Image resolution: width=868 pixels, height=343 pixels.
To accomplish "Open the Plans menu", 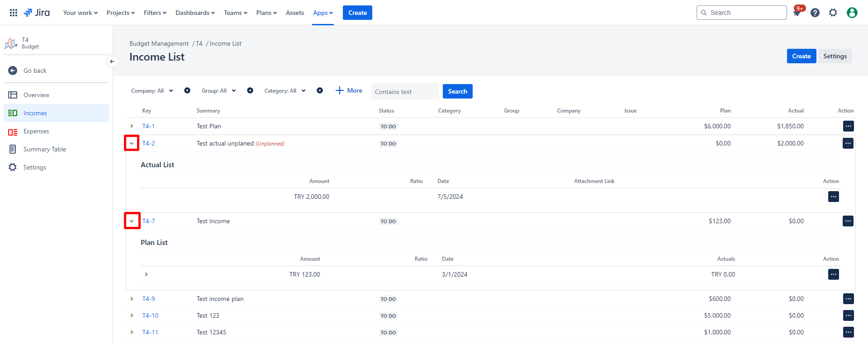I will pyautogui.click(x=266, y=13).
